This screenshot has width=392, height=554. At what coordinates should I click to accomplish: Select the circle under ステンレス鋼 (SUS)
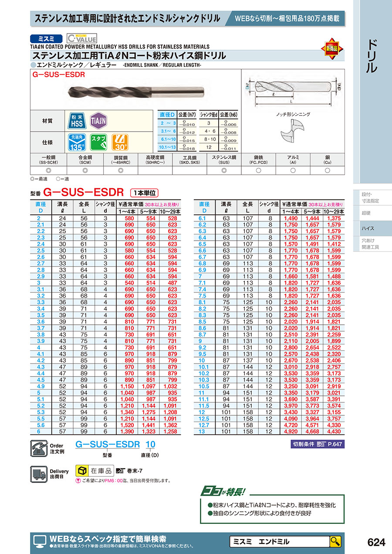click(224, 170)
